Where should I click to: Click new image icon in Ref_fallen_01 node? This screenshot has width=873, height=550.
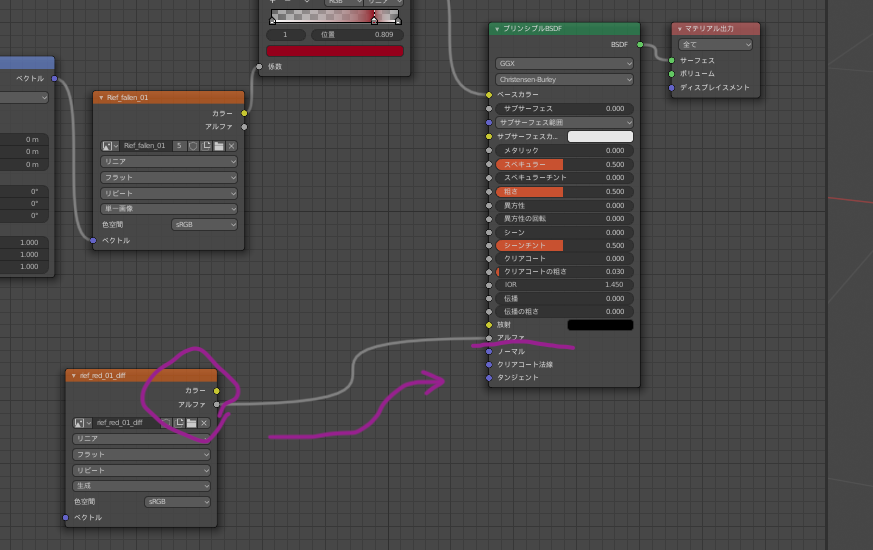[x=206, y=146]
